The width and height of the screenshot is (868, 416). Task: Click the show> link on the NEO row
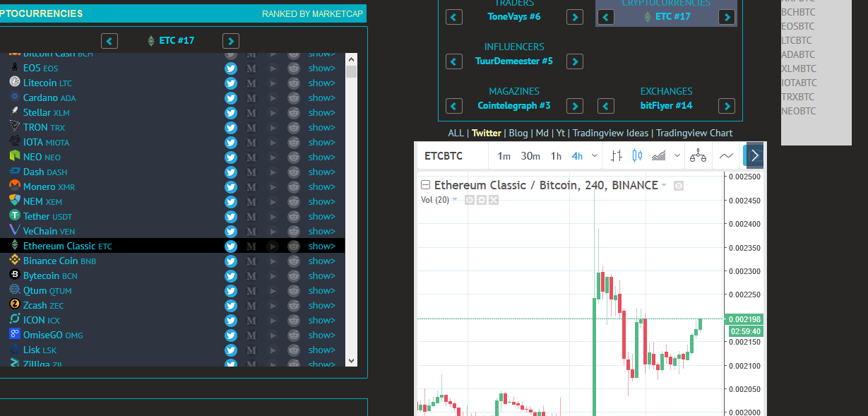pyautogui.click(x=321, y=157)
